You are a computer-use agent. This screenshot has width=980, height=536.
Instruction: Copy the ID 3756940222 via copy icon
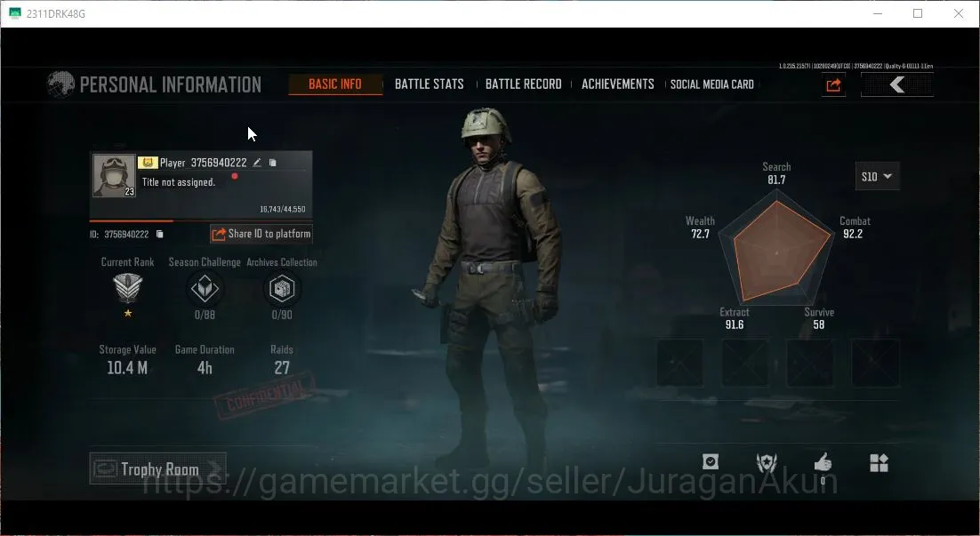[159, 235]
